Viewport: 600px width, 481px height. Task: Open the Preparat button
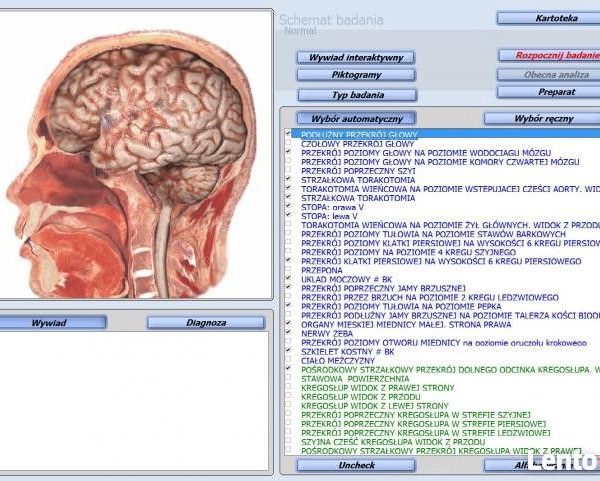(x=548, y=92)
